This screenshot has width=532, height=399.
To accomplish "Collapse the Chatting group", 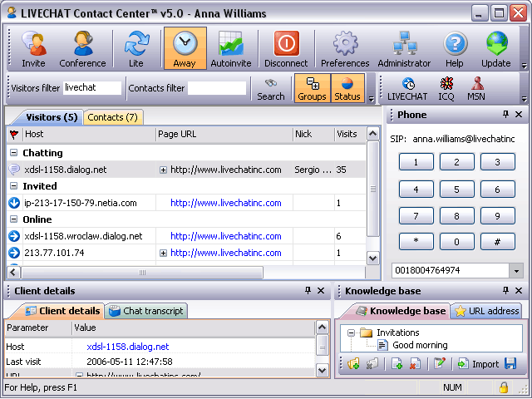I will coord(13,153).
